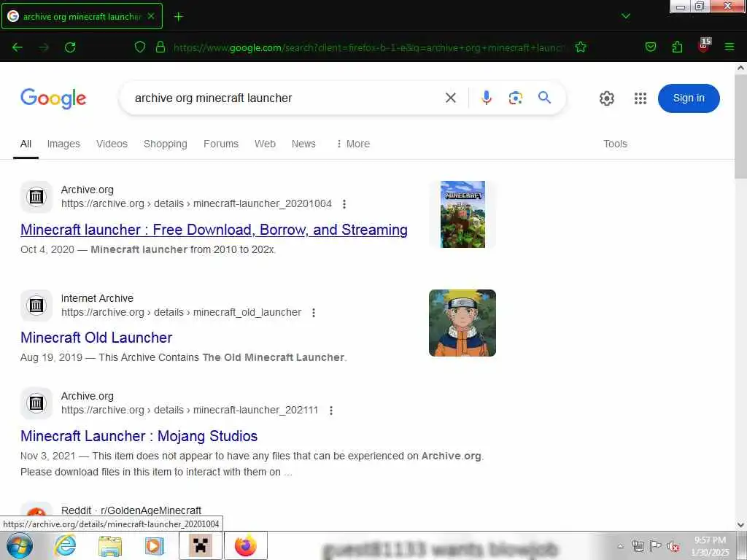Screen dimensions: 747x560
Task: Open Windows Explorer folder in taskbar
Action: pyautogui.click(x=110, y=545)
